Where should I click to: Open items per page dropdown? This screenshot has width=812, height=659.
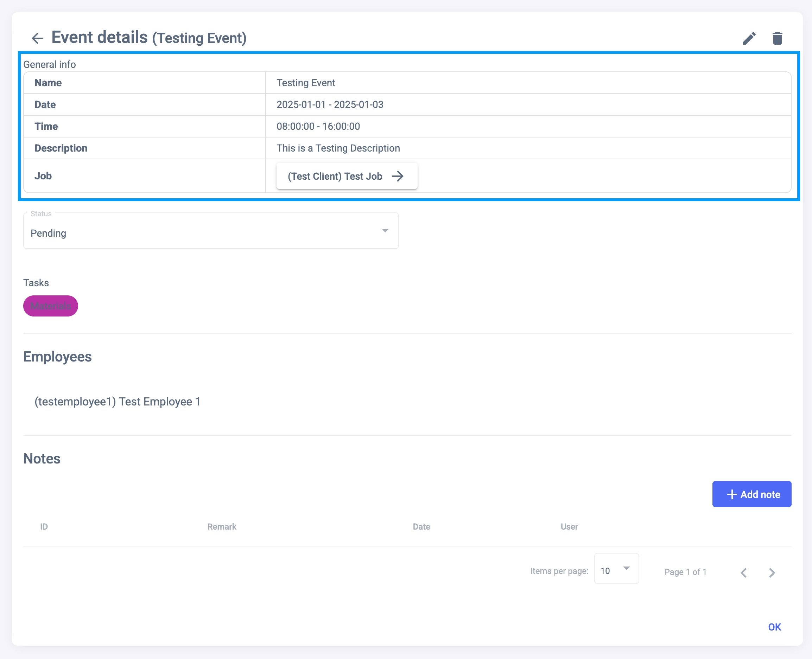pyautogui.click(x=616, y=569)
